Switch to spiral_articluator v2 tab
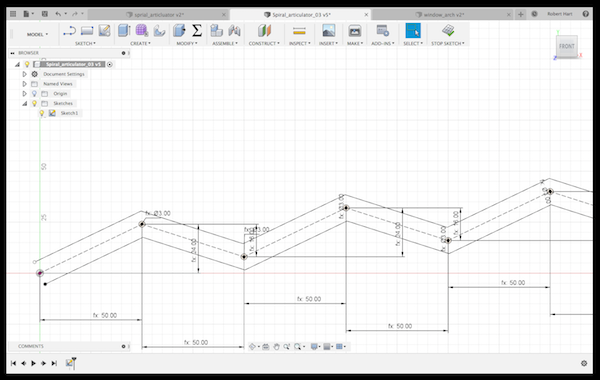600x380 pixels. coord(159,15)
